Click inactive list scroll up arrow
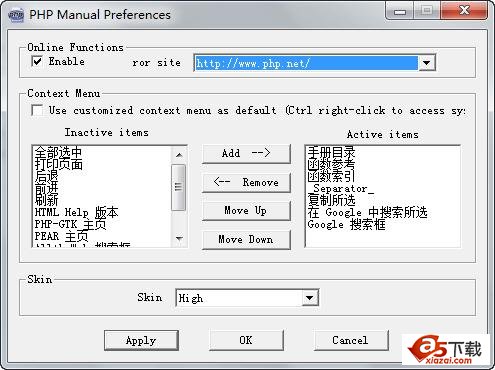The width and height of the screenshot is (495, 370). [x=179, y=155]
